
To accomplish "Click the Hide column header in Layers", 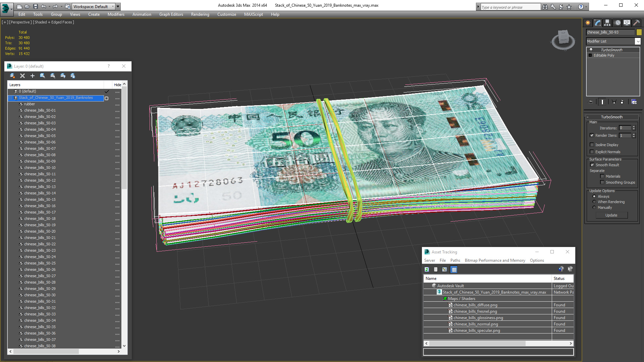I will pyautogui.click(x=117, y=85).
